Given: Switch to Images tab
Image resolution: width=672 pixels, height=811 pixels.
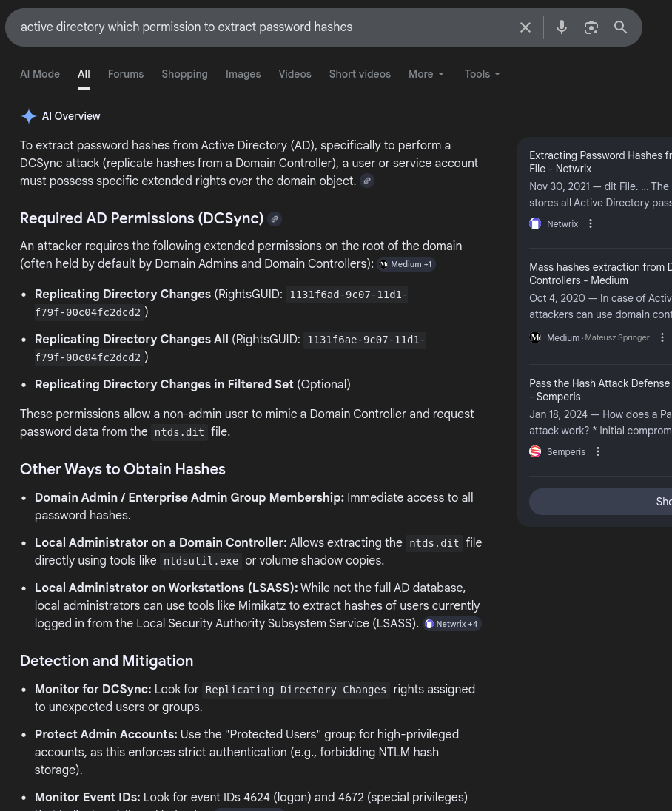Looking at the screenshot, I should click(243, 74).
